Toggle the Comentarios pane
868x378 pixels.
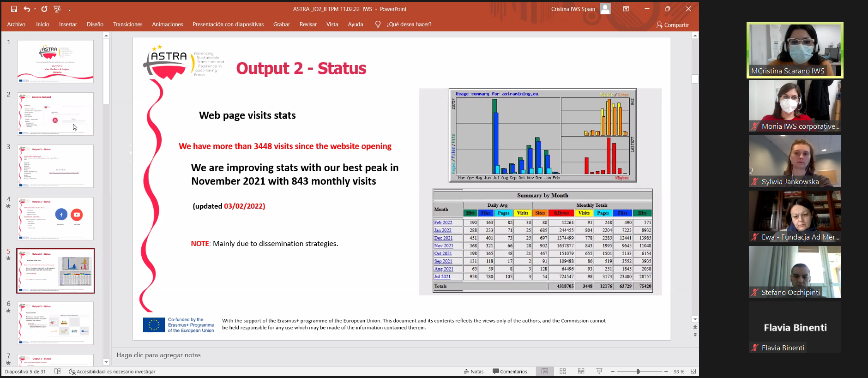[510, 372]
